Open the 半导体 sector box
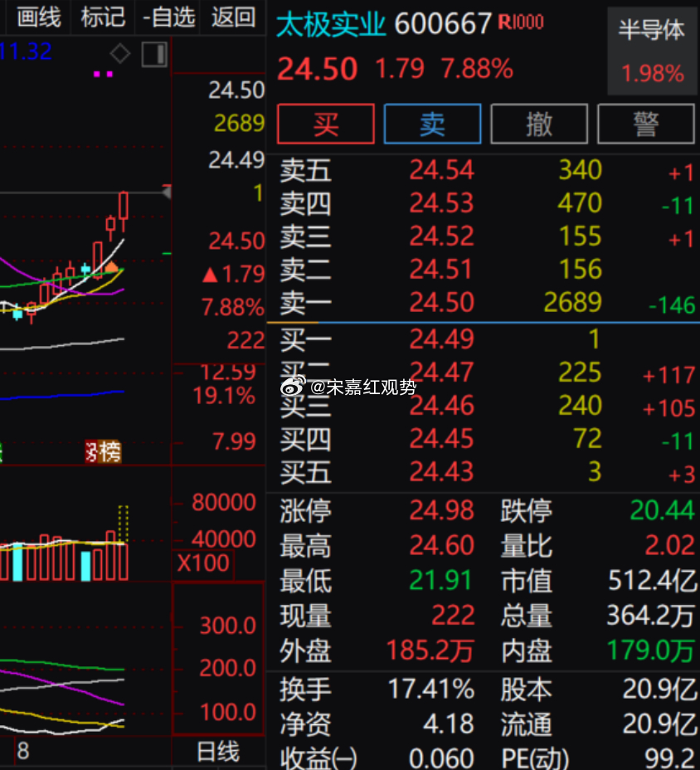Image resolution: width=700 pixels, height=770 pixels. tap(651, 51)
